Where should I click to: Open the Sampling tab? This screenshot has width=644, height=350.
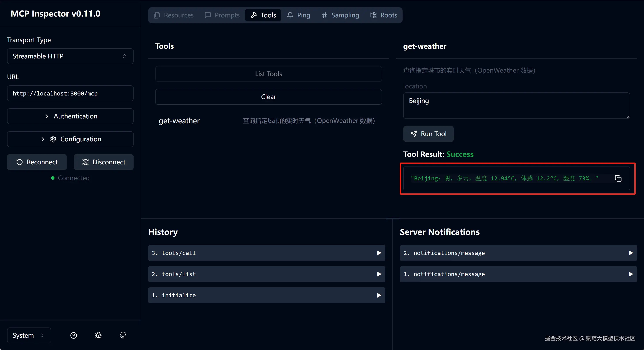(x=340, y=15)
